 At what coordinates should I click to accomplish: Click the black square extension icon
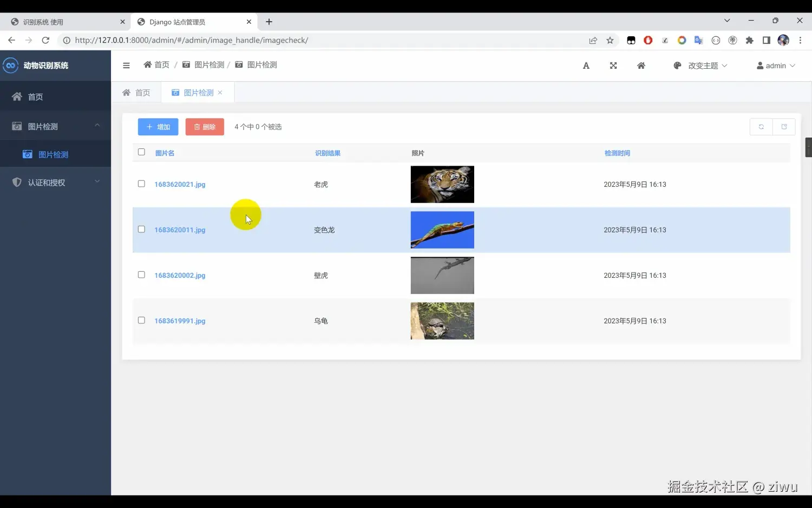(x=631, y=40)
